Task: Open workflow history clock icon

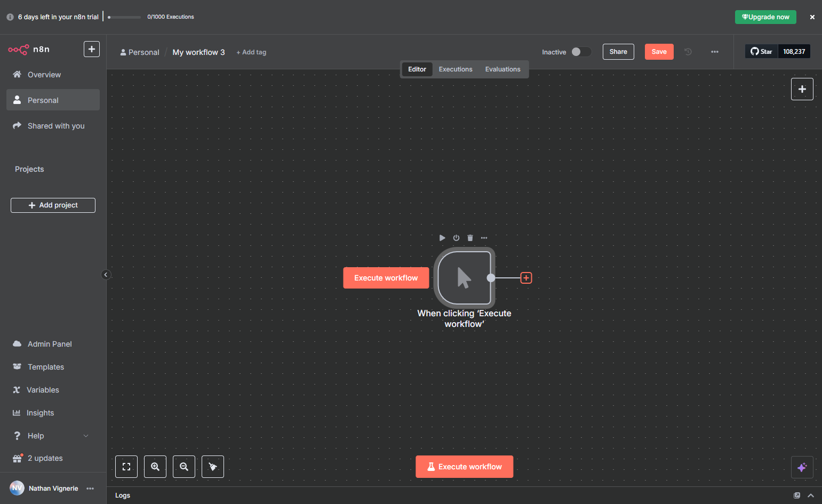Action: (x=688, y=52)
